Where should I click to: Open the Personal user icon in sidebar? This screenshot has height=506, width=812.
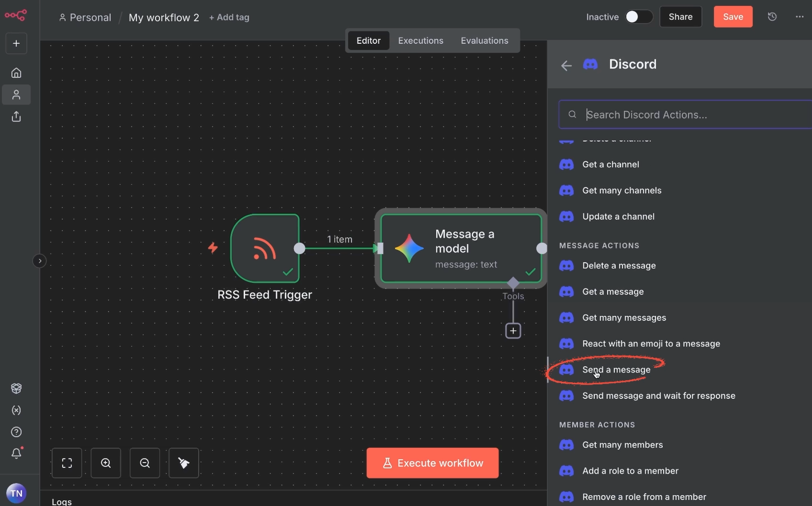pos(16,95)
